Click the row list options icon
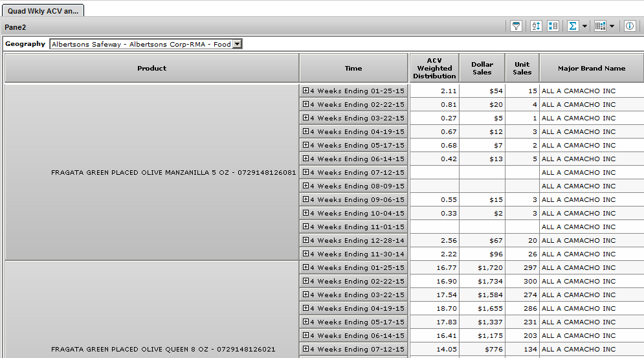This screenshot has width=644, height=358. 553,26
